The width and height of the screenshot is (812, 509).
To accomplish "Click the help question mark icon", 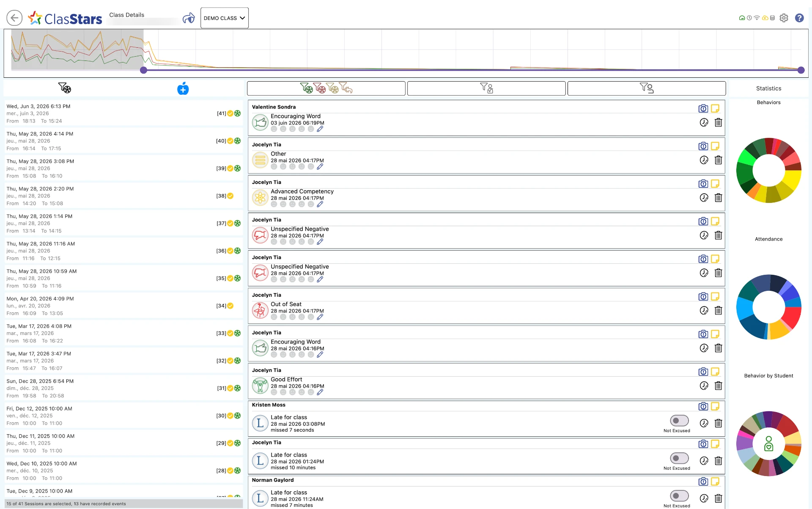I will click(x=799, y=18).
